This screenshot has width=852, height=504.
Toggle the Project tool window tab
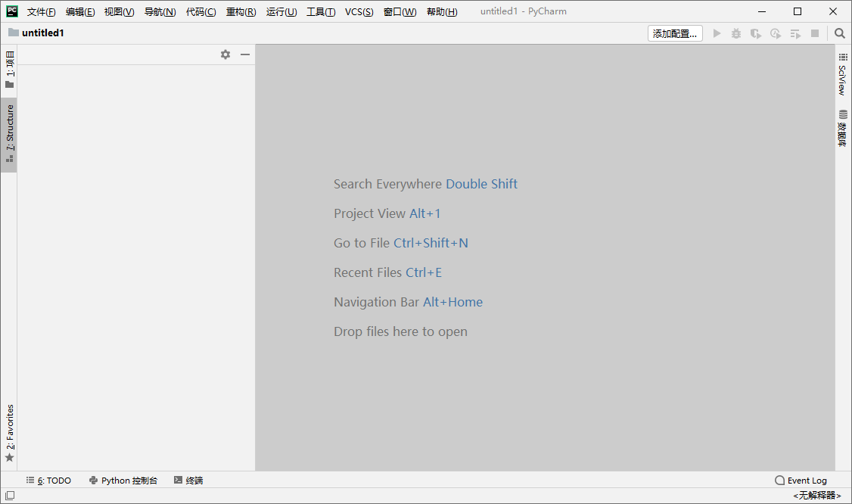click(9, 70)
